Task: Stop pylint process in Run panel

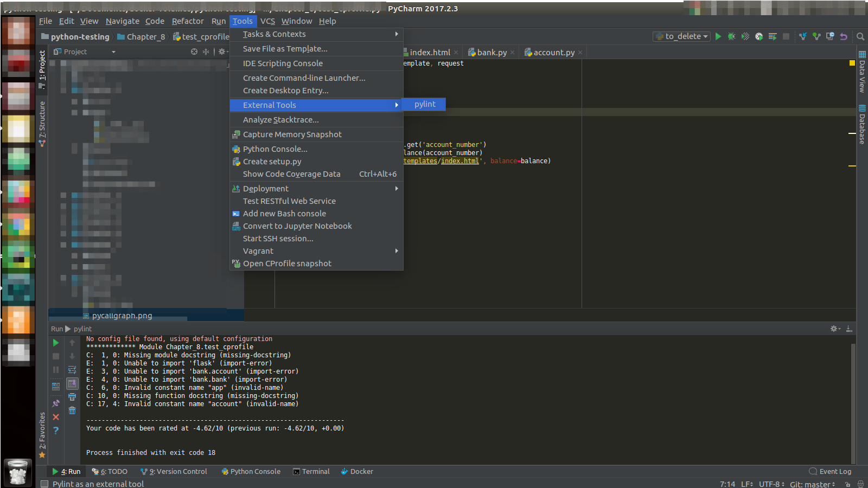Action: click(56, 356)
